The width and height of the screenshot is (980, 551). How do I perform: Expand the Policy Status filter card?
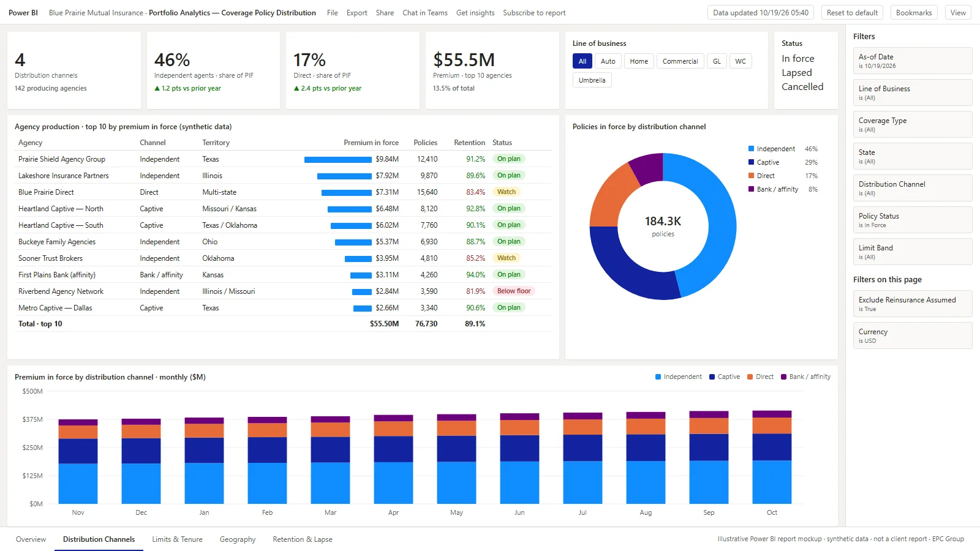(x=913, y=220)
